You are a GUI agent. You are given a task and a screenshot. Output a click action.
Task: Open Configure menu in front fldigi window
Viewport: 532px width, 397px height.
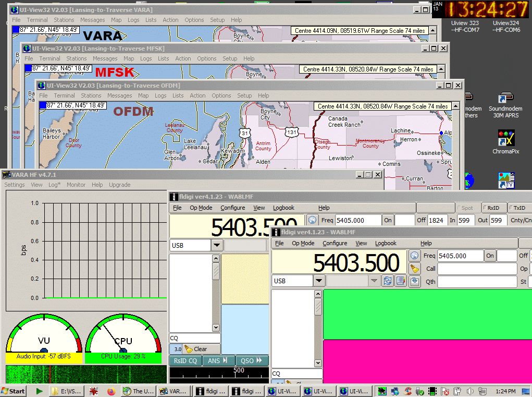tap(335, 243)
